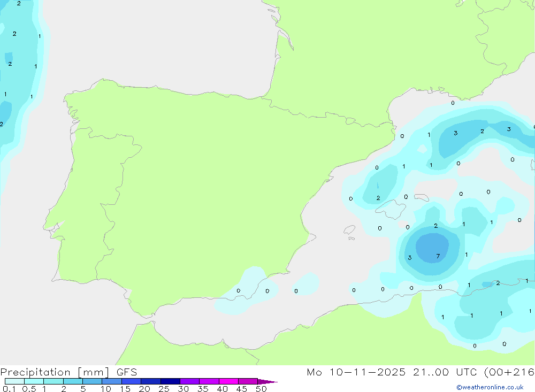Viewport: 535px width, 392px height.
Task: Click the '0.5' legend scale value
Action: pyautogui.click(x=29, y=389)
